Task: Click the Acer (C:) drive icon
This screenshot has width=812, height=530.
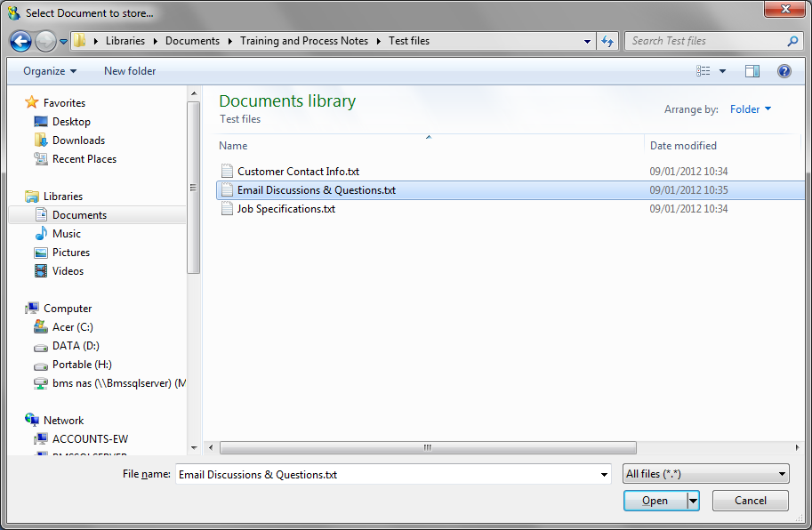Action: coord(40,326)
